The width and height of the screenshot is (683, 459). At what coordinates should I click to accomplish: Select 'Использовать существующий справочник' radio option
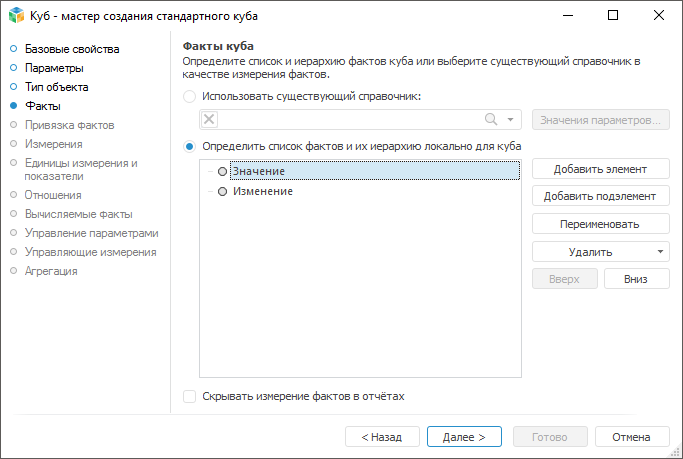(190, 97)
